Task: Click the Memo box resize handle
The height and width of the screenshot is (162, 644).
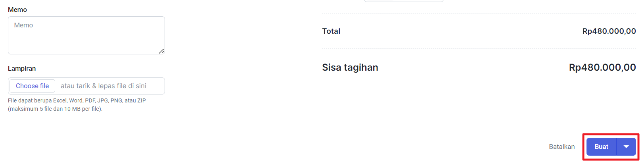Action: 161,51
